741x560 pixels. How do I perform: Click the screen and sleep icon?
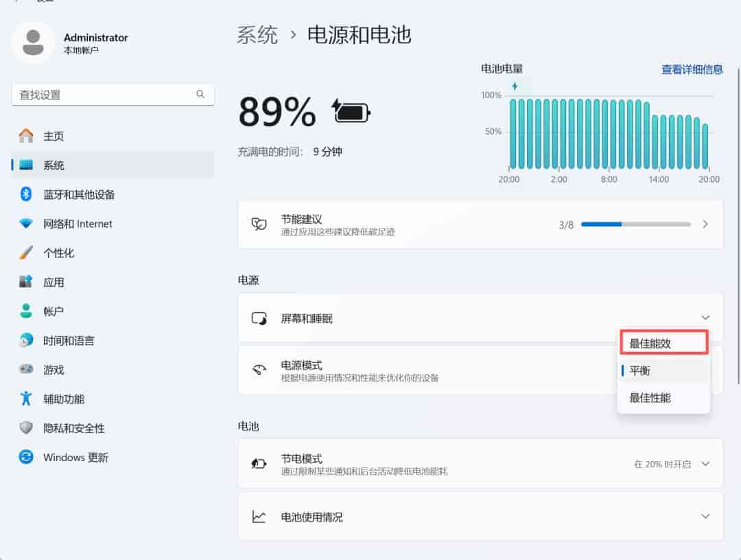click(x=259, y=318)
